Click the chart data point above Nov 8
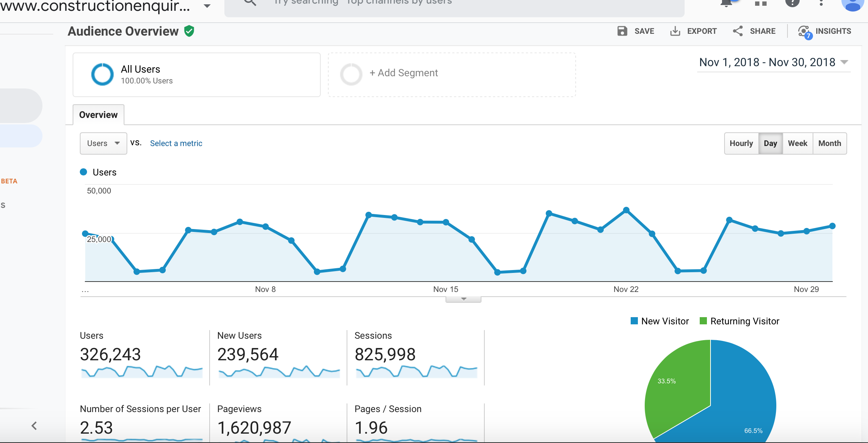868x443 pixels. coord(265,227)
